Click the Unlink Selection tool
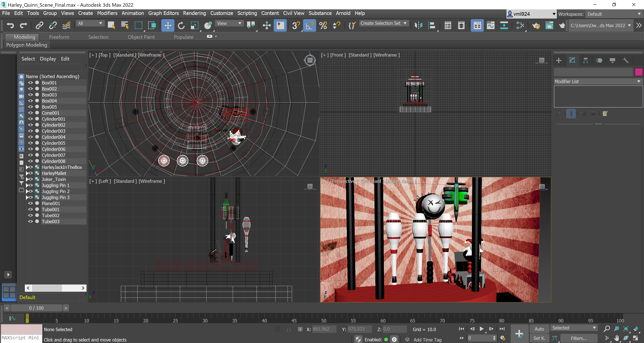This screenshot has height=343, width=644. 53,25
